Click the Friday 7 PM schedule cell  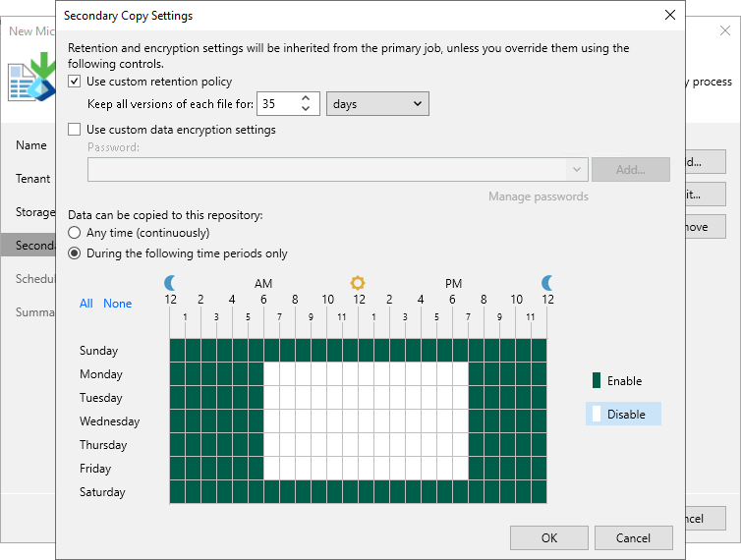476,469
